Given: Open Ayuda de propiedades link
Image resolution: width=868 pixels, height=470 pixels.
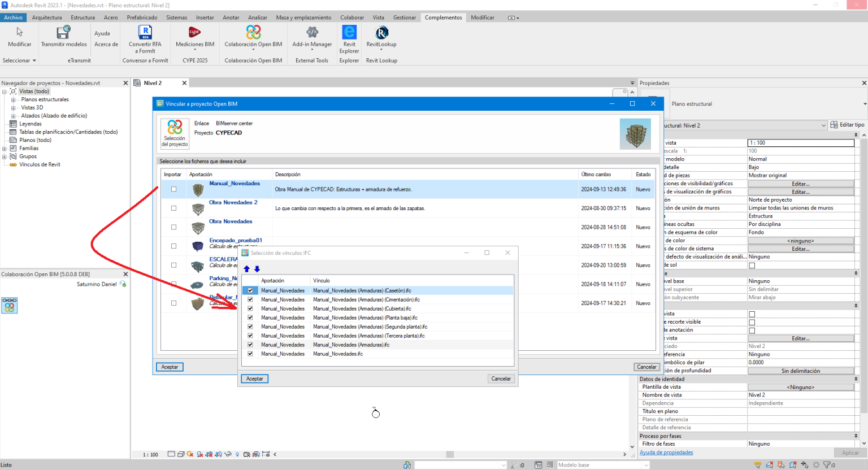Looking at the screenshot, I should click(x=666, y=452).
